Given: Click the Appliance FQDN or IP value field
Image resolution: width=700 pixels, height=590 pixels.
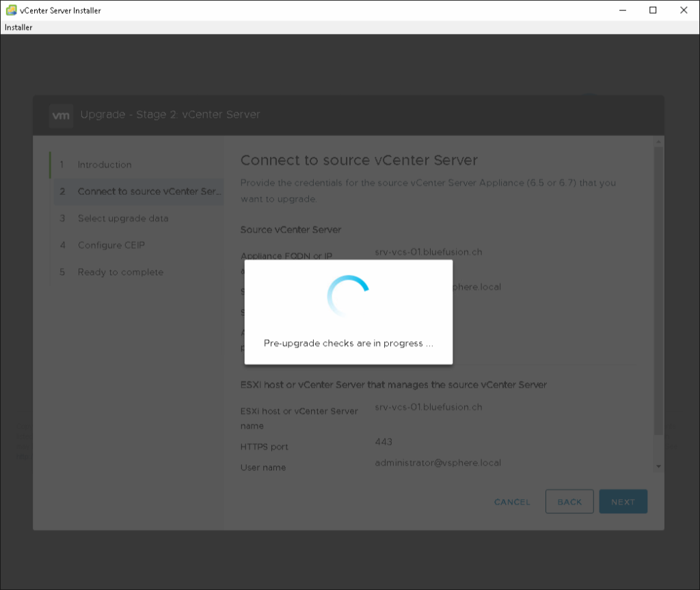Looking at the screenshot, I should click(x=429, y=252).
